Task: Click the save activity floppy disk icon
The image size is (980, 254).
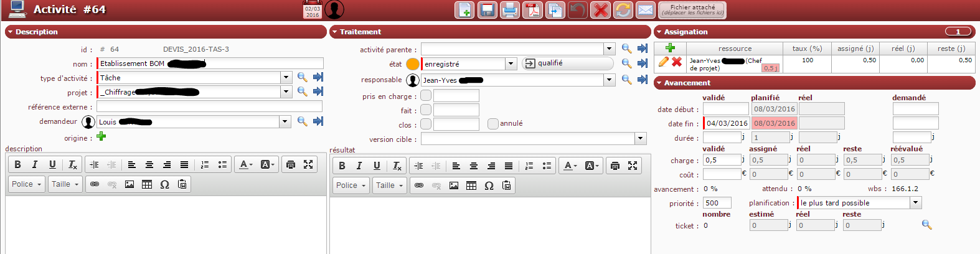Action: pyautogui.click(x=487, y=10)
